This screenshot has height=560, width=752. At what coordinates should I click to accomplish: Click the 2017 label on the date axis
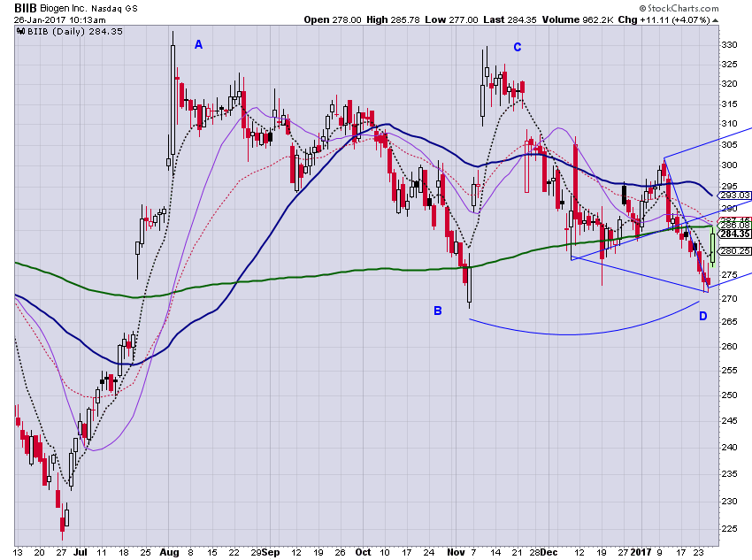click(641, 552)
